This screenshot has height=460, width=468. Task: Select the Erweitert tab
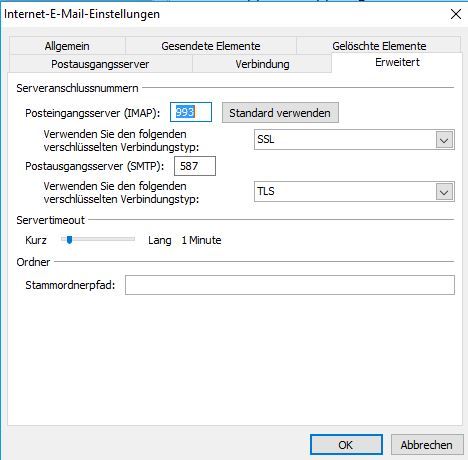click(x=397, y=62)
